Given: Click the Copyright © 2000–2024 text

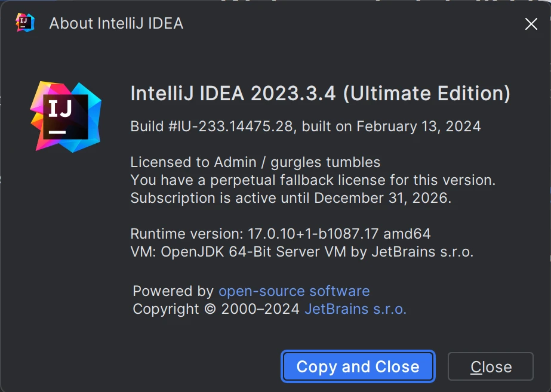Looking at the screenshot, I should [x=216, y=309].
